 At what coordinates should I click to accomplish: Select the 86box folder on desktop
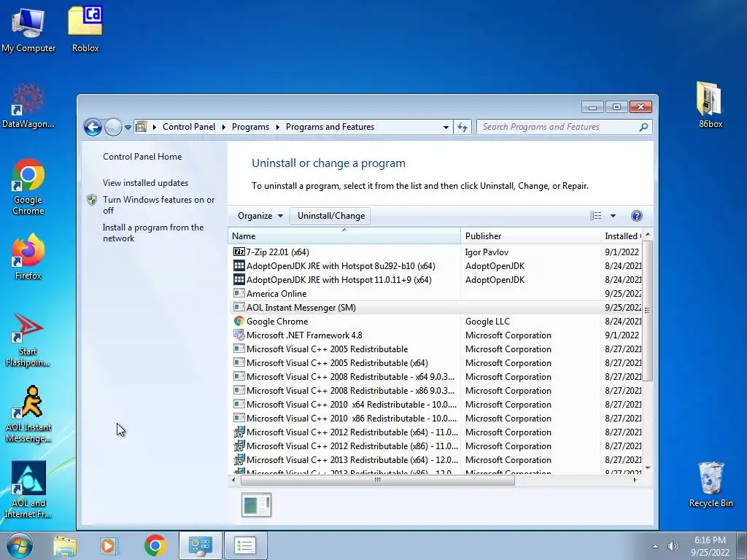point(711,105)
